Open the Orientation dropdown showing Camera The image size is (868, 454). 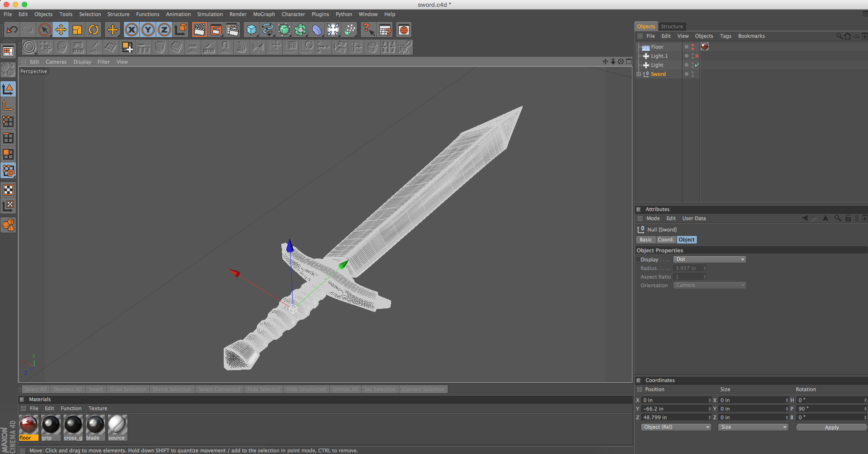point(709,285)
